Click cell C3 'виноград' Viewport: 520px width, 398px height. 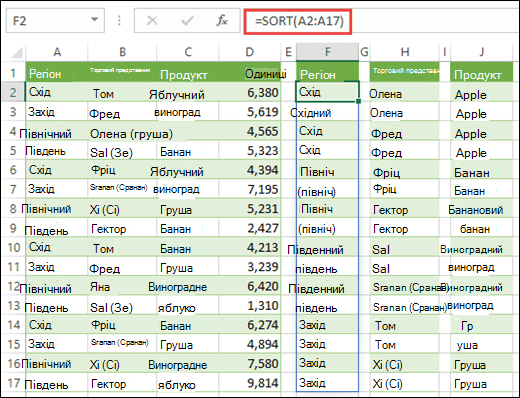(188, 112)
